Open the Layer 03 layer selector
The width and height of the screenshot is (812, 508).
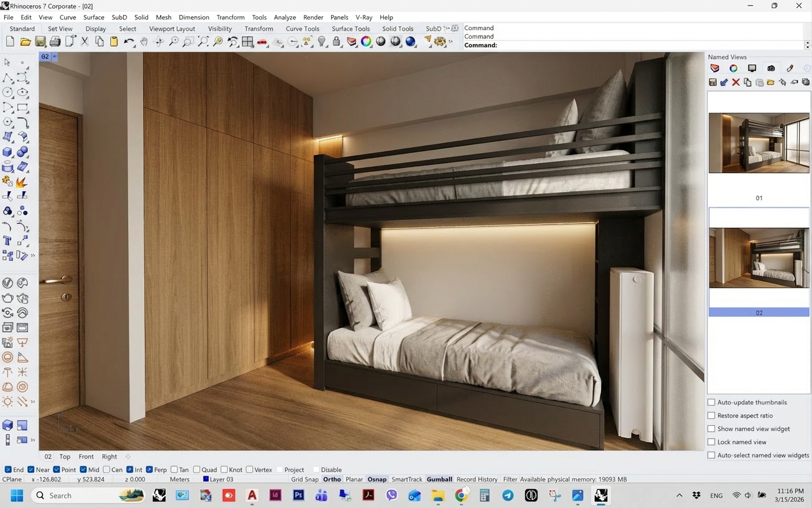pyautogui.click(x=218, y=479)
